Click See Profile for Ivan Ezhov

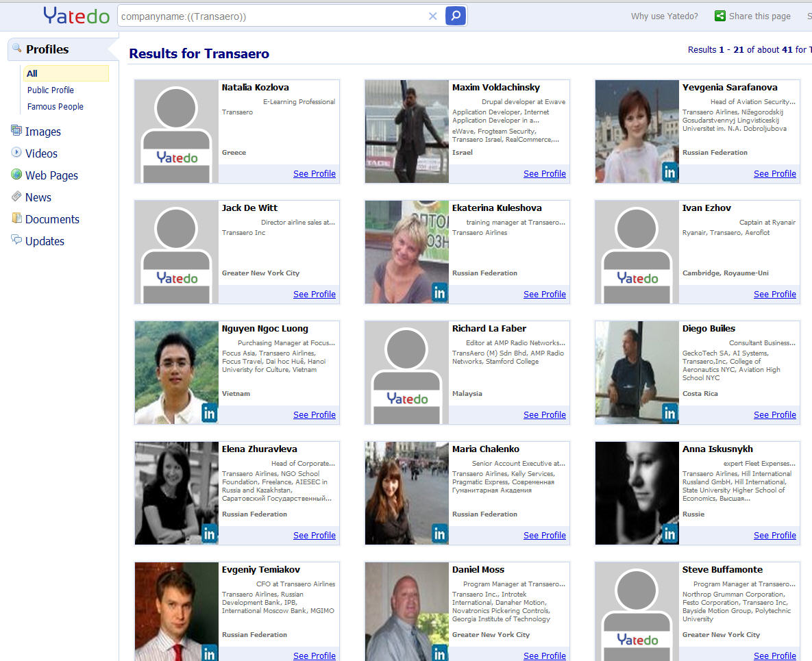775,295
